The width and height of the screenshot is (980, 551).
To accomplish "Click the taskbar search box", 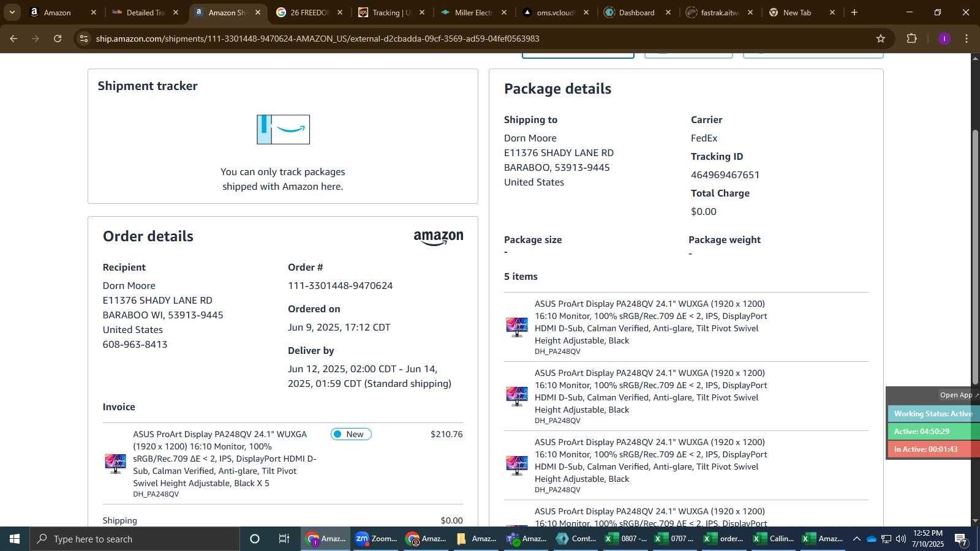I will (135, 539).
